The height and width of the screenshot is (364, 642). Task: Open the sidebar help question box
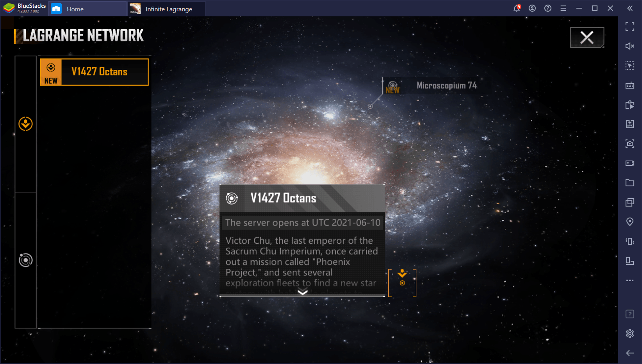(x=630, y=314)
